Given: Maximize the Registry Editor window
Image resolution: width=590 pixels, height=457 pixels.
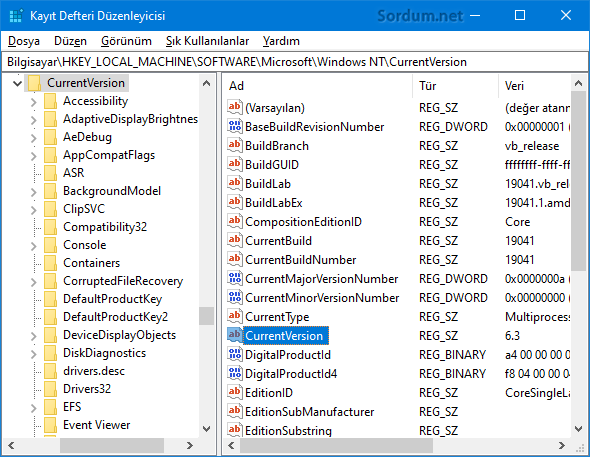Looking at the screenshot, I should pos(520,15).
